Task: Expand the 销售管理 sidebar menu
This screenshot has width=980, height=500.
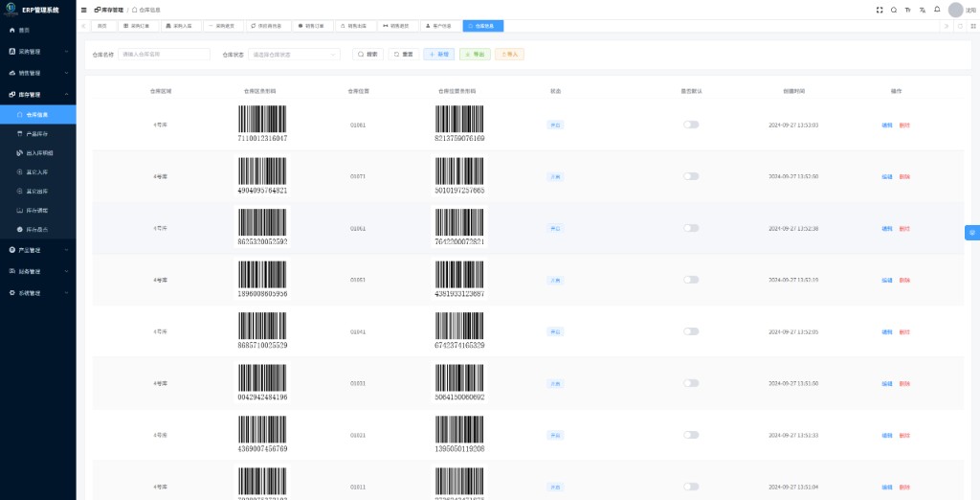Action: 38,73
